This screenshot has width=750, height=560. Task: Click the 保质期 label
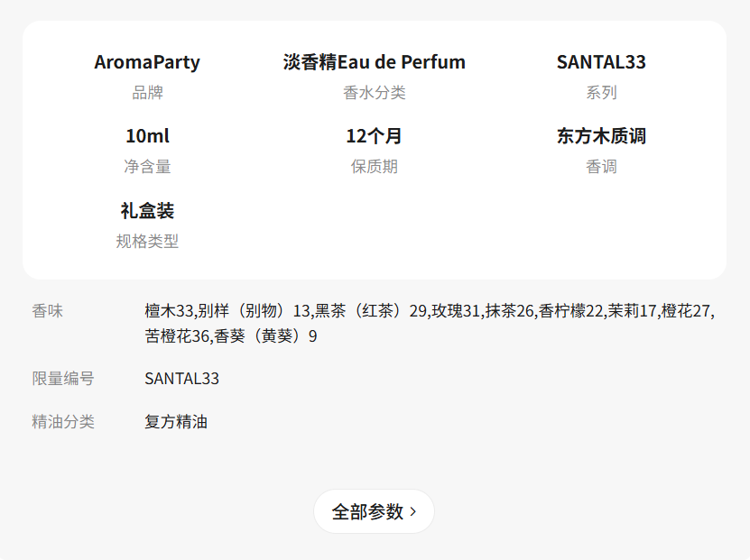tap(375, 166)
